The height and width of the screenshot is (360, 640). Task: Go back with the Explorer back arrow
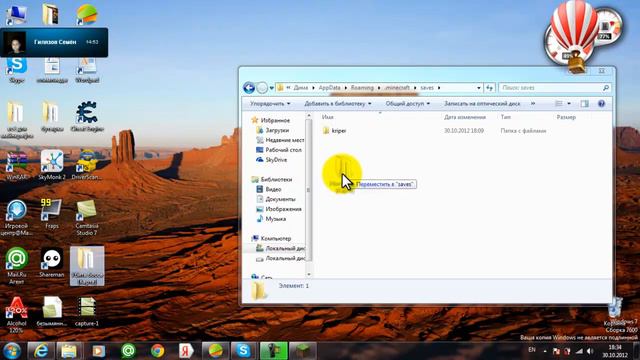pos(249,87)
